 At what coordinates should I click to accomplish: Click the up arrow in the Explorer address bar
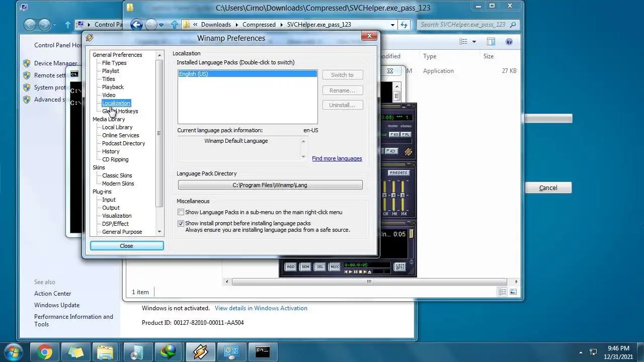pyautogui.click(x=175, y=24)
